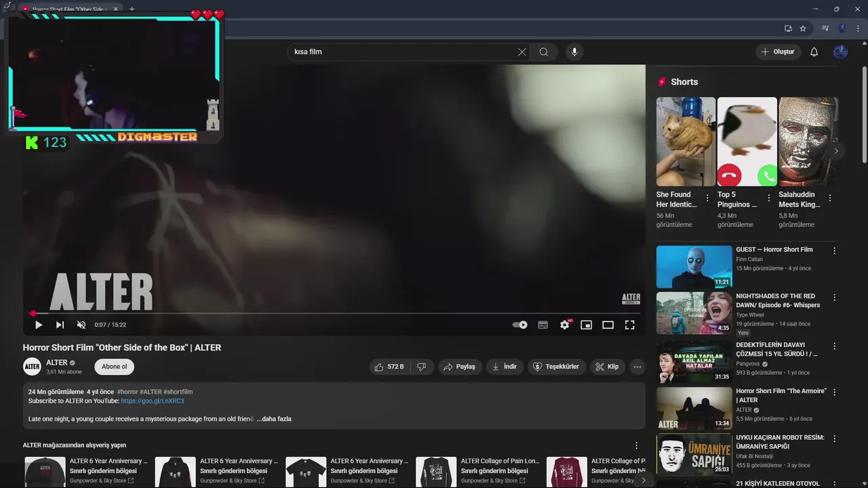Screen dimensions: 868x488
Task: Click the search magnifier button
Action: pos(544,52)
